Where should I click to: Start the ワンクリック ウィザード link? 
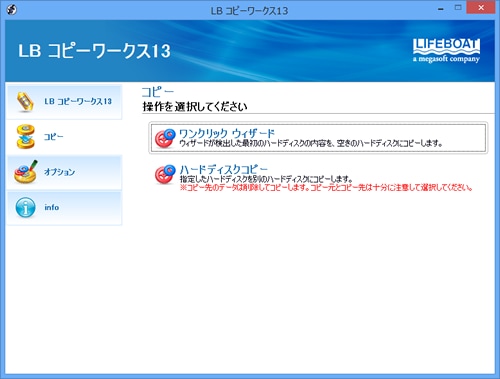(x=227, y=133)
